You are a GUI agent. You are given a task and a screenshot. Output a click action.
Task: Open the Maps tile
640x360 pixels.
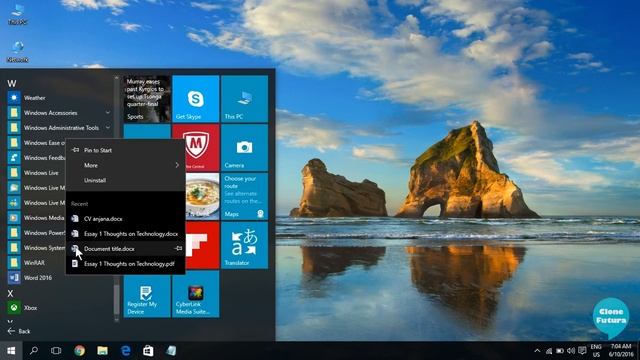tap(244, 196)
